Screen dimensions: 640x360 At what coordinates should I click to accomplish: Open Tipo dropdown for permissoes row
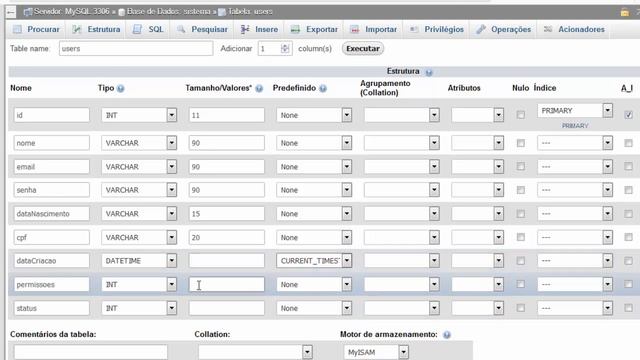point(139,284)
